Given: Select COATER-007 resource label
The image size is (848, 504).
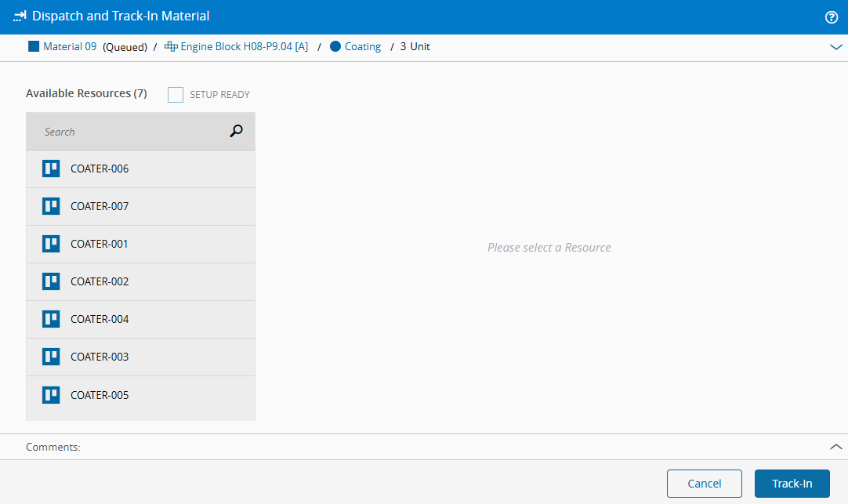Looking at the screenshot, I should pyautogui.click(x=100, y=206).
